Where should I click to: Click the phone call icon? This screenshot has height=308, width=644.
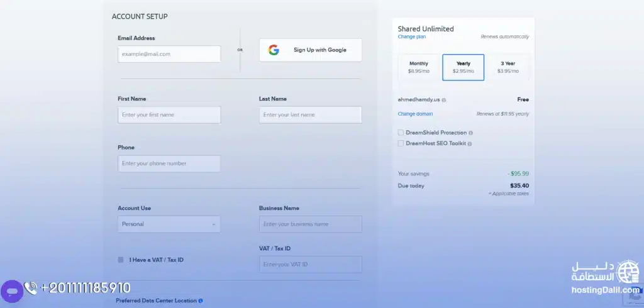tap(31, 288)
